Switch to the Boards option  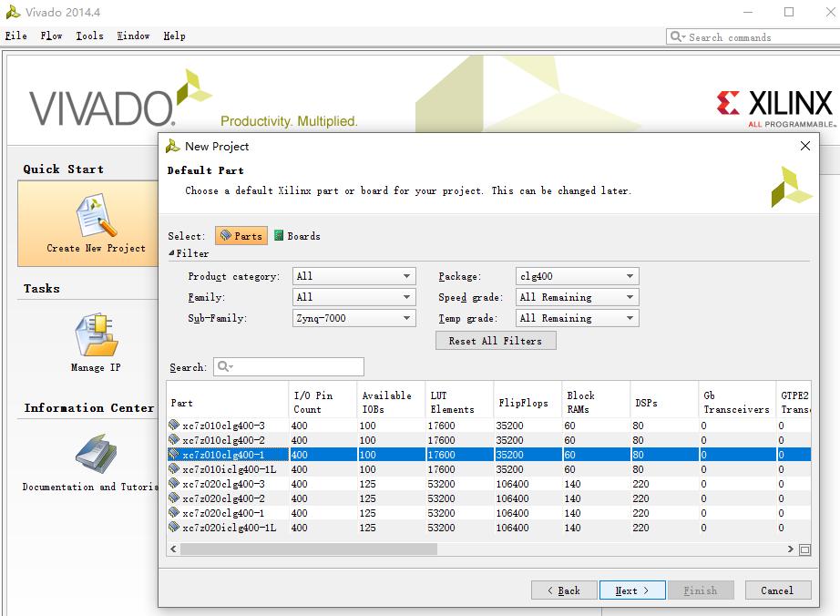[296, 235]
